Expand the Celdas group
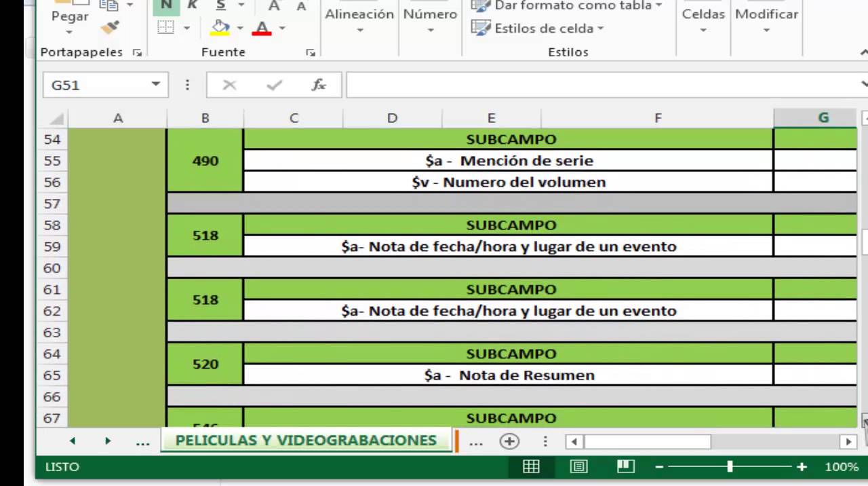868x486 pixels. click(703, 20)
